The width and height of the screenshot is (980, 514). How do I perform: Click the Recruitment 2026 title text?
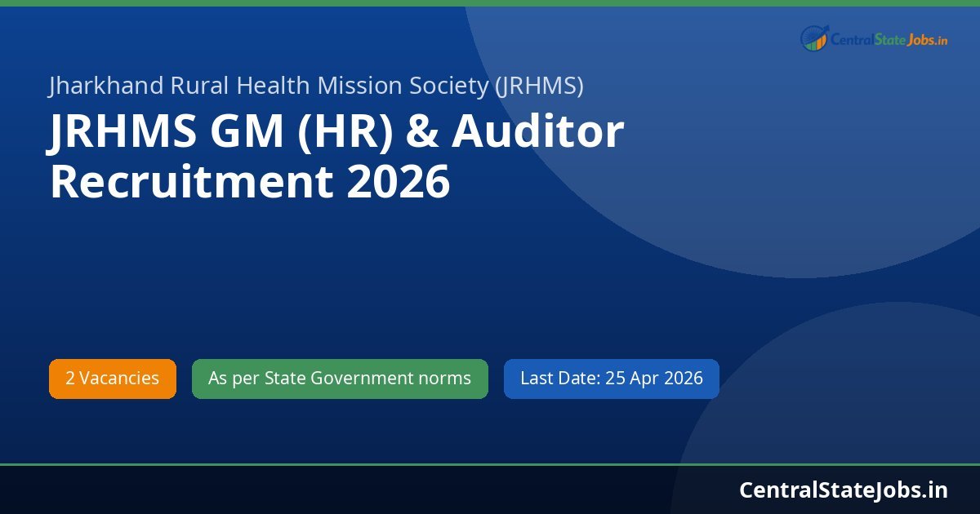250,181
